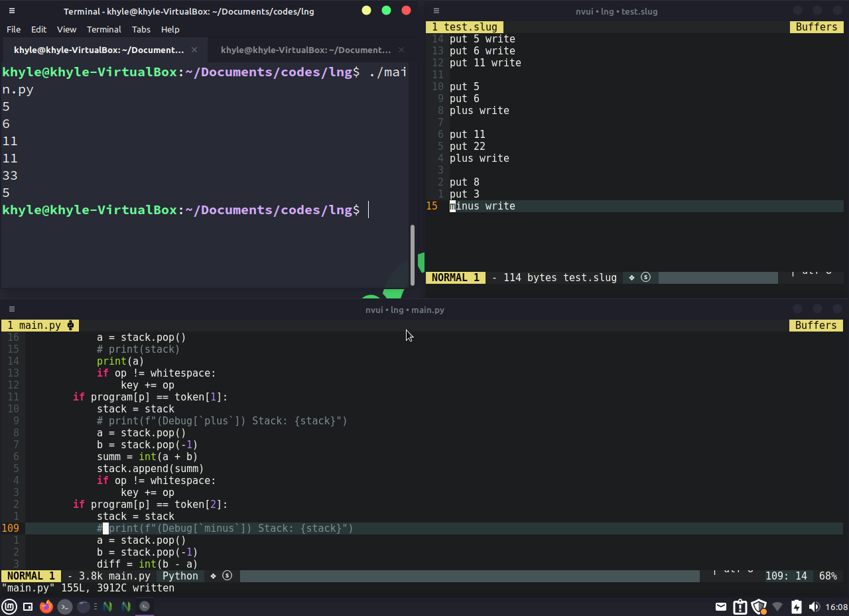849x616 pixels.
Task: Click the 'diff = int(b - a)' code line
Action: coord(147,564)
